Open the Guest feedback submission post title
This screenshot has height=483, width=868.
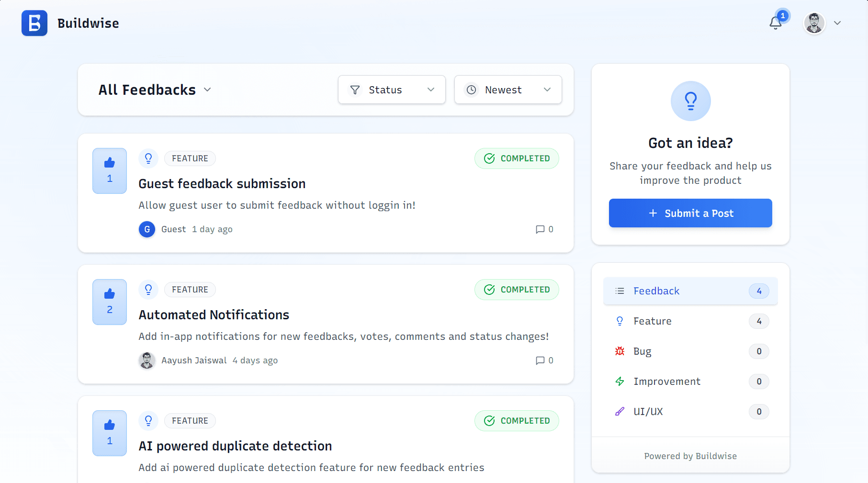pyautogui.click(x=222, y=183)
